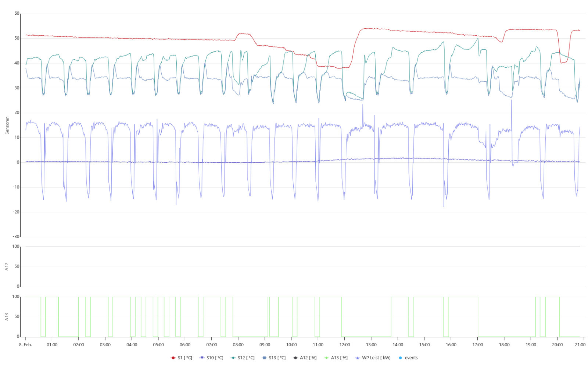Click the dark circle A12 legend marker
This screenshot has height=368, width=588.
pos(295,358)
